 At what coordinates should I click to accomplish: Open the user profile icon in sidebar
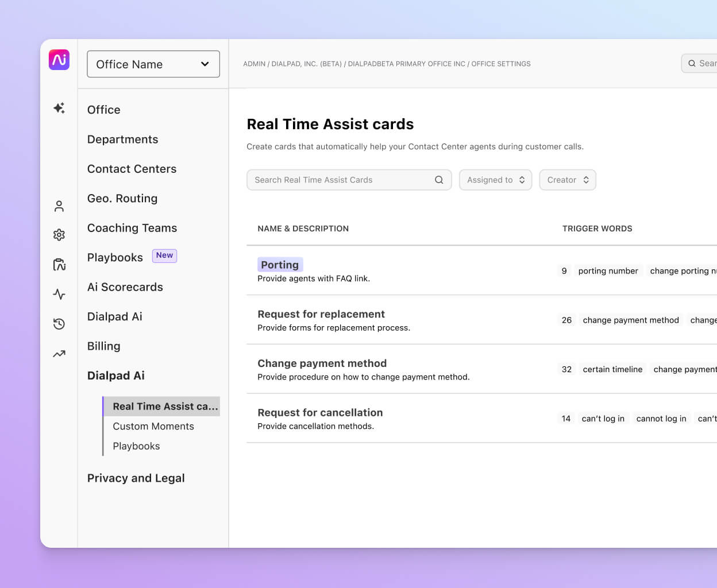59,206
